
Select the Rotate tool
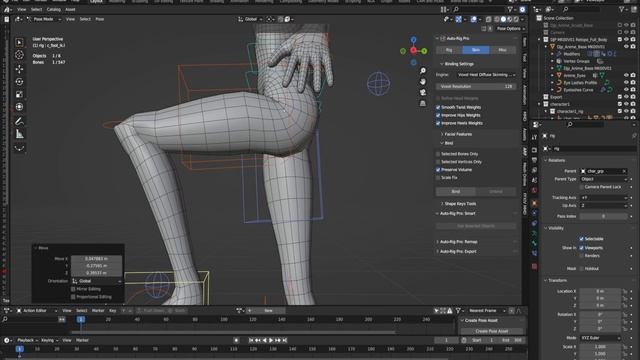coord(19,82)
